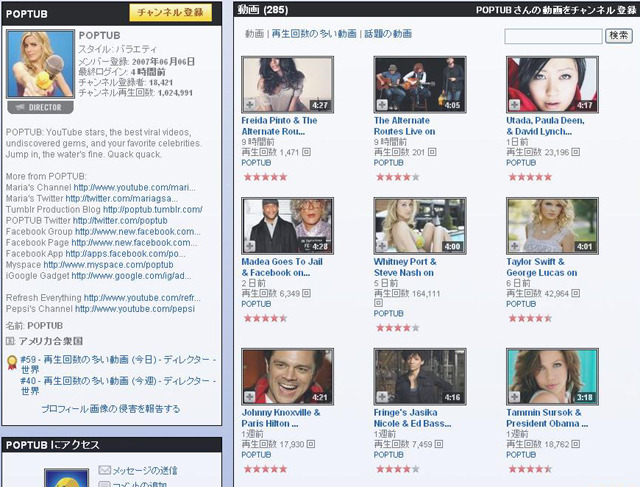Open Freida Pinto video thumbnail
640x487 pixels.
click(x=287, y=85)
